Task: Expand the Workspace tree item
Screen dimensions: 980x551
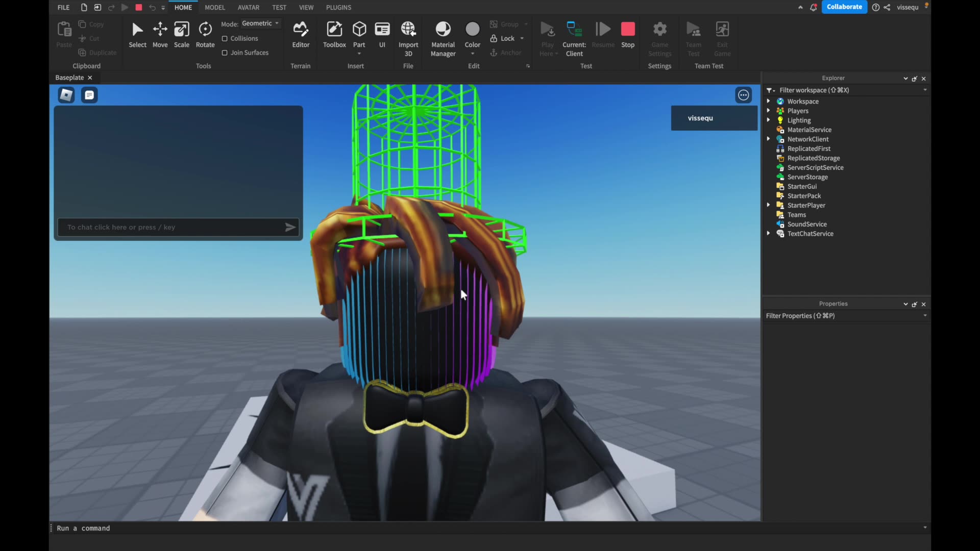Action: pyautogui.click(x=769, y=101)
